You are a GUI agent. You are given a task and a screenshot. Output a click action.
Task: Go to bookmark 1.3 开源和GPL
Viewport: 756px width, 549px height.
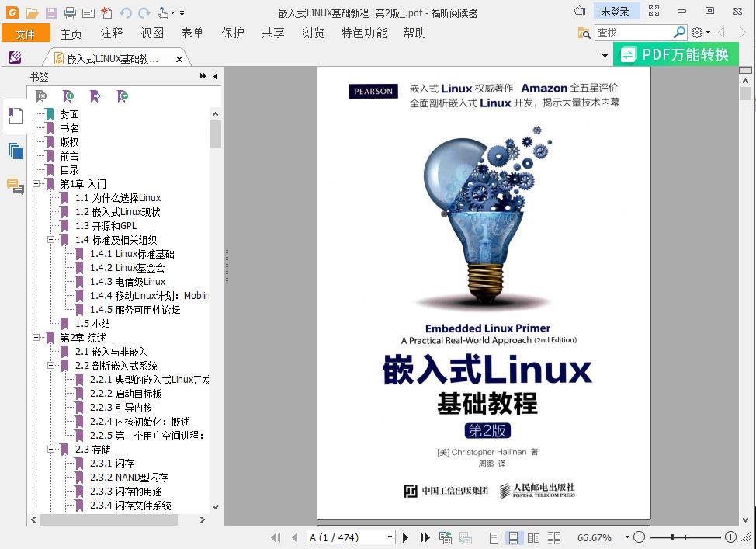[x=106, y=226]
